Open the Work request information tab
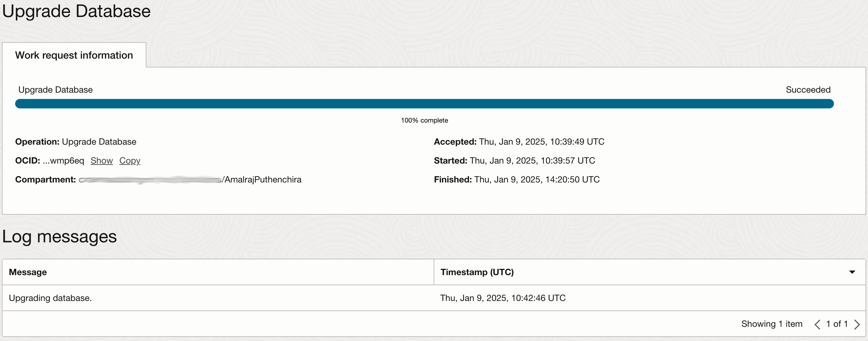Image resolution: width=868 pixels, height=341 pixels. coord(74,55)
